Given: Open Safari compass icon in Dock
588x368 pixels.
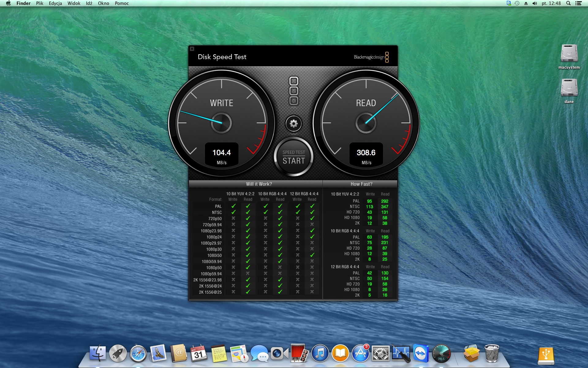Looking at the screenshot, I should pyautogui.click(x=138, y=354).
